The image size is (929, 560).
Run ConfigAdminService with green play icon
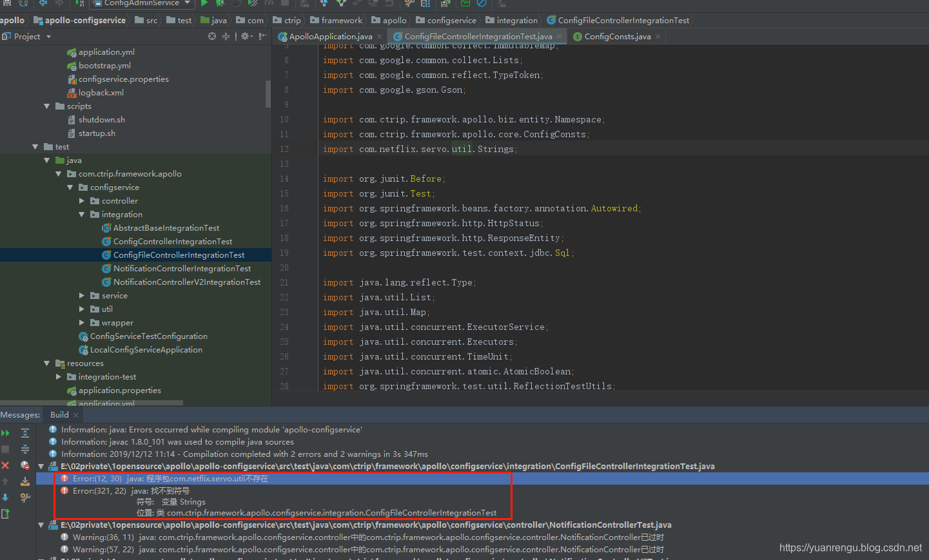[x=204, y=3]
